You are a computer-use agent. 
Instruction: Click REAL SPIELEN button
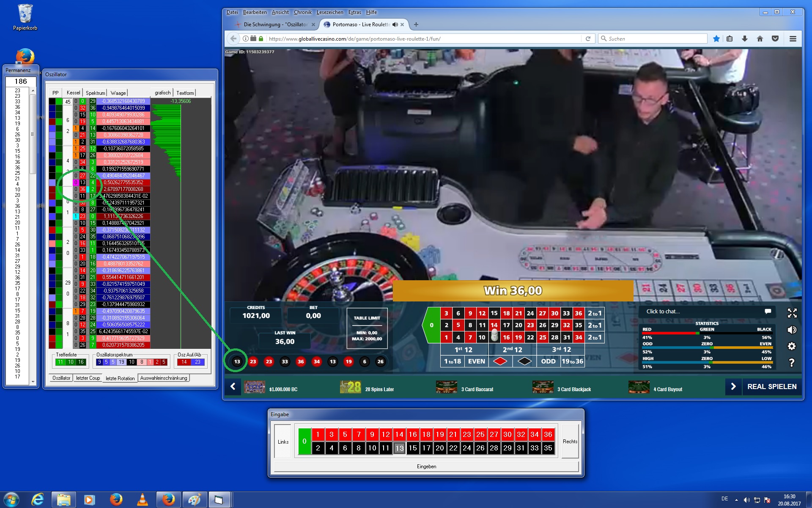coord(772,387)
